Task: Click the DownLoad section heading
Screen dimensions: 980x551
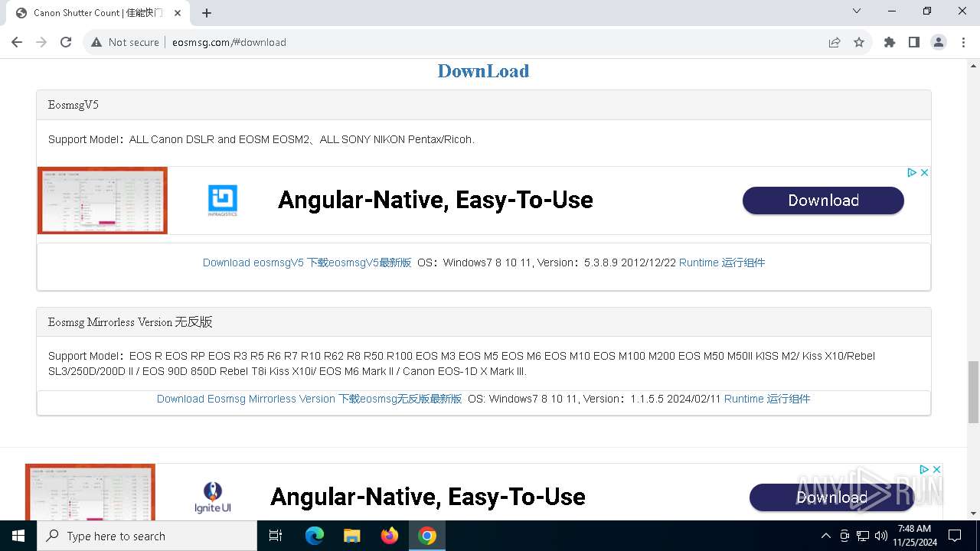Action: (x=483, y=71)
